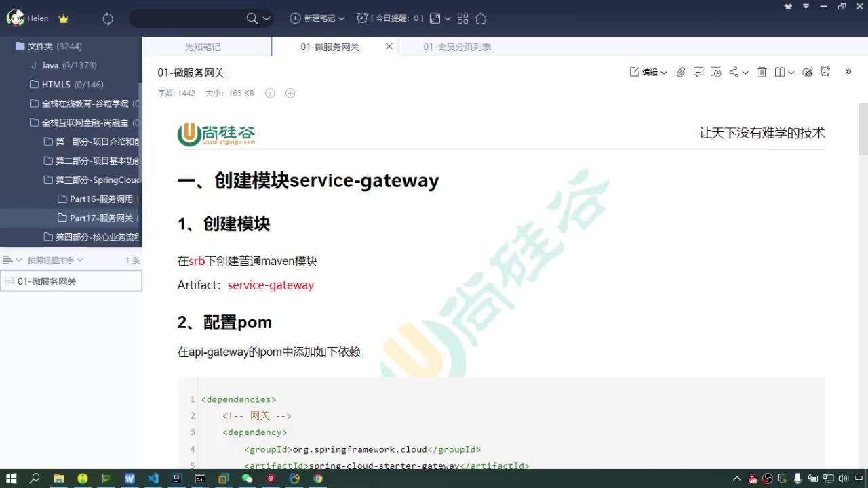The height and width of the screenshot is (488, 868).
Task: Select Part17-服务网关 folder
Action: (x=71, y=218)
